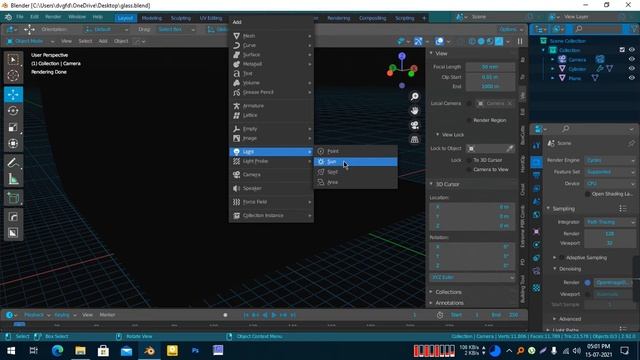Click the Clip Start value field
The width and height of the screenshot is (640, 360).
click(490, 77)
